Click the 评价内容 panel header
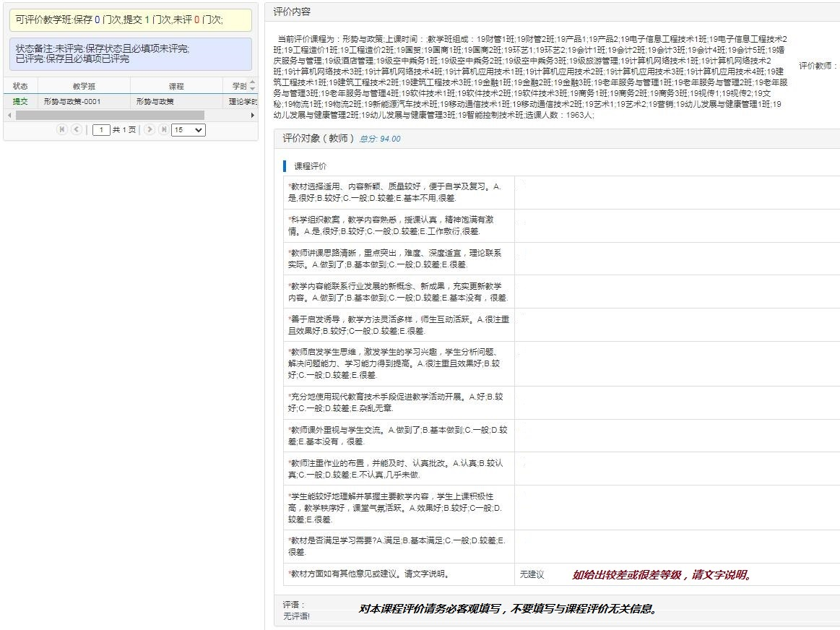This screenshot has height=630, width=840. 292,12
